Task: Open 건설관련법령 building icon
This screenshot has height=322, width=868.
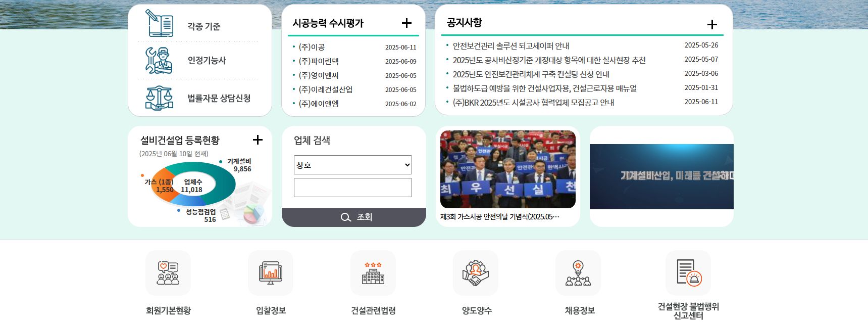Action: tap(373, 273)
